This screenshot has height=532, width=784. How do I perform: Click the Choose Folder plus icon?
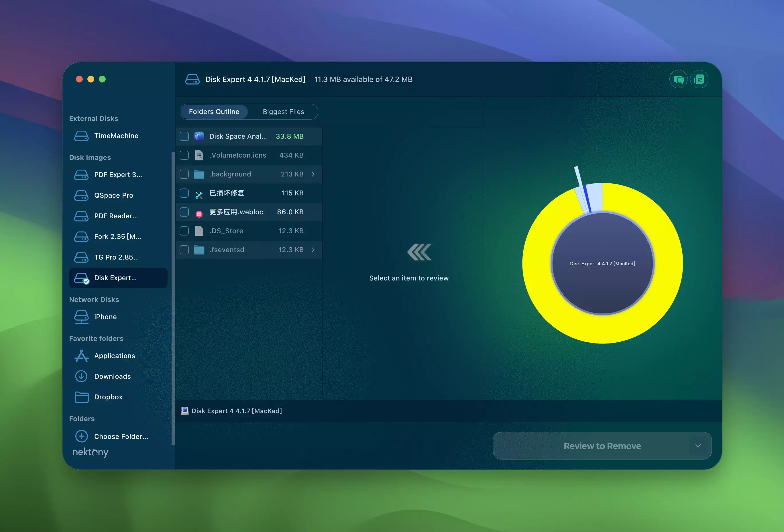pos(81,436)
